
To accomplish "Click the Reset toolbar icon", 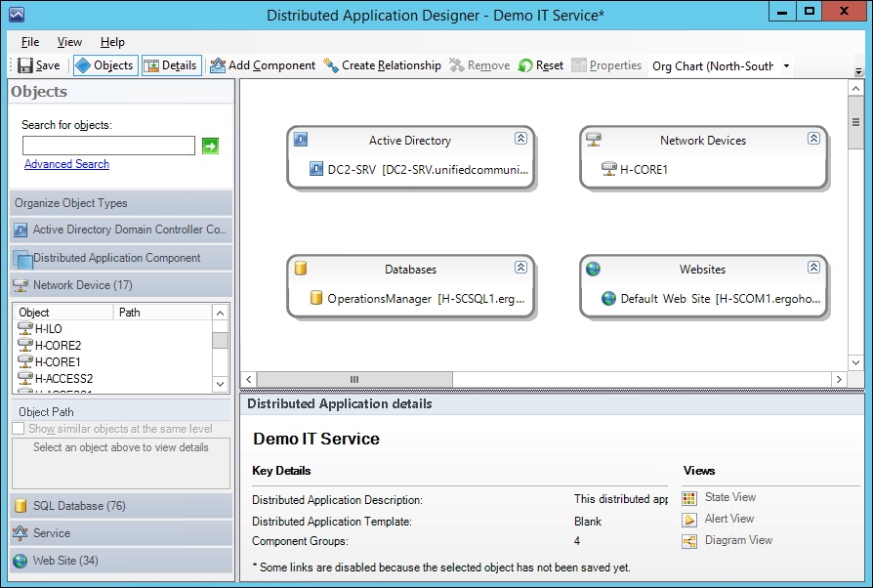I will click(525, 65).
